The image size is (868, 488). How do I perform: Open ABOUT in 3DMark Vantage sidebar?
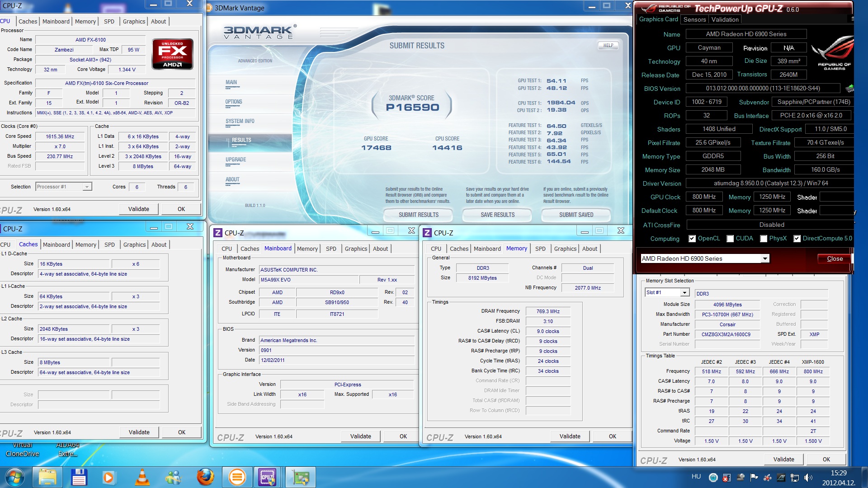tap(232, 179)
